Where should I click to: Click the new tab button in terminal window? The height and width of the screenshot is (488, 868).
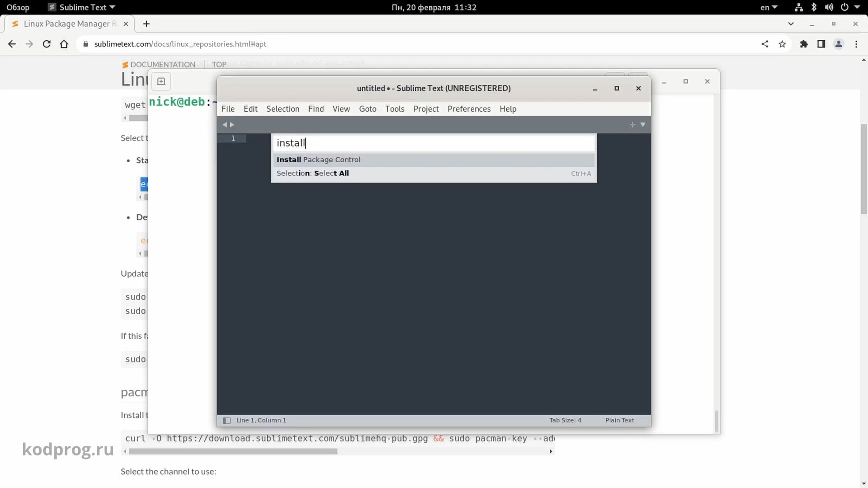point(161,81)
